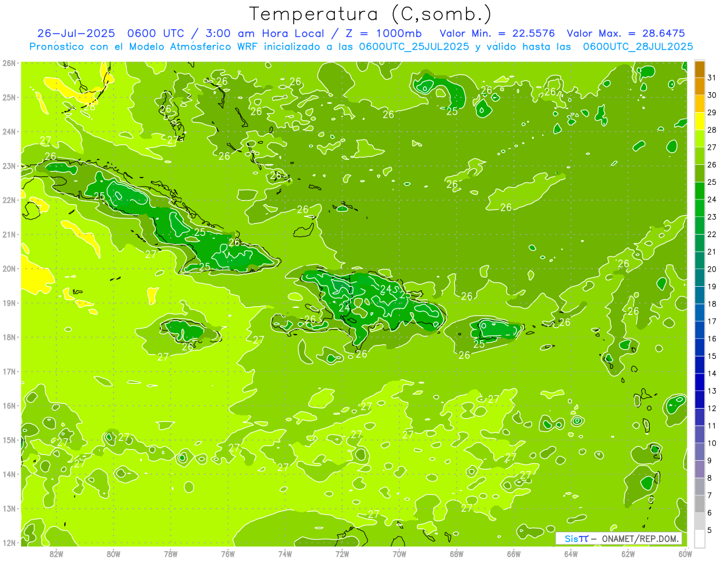728x562 pixels.
Task: Click the '76W' longitude axis label
Action: (227, 554)
